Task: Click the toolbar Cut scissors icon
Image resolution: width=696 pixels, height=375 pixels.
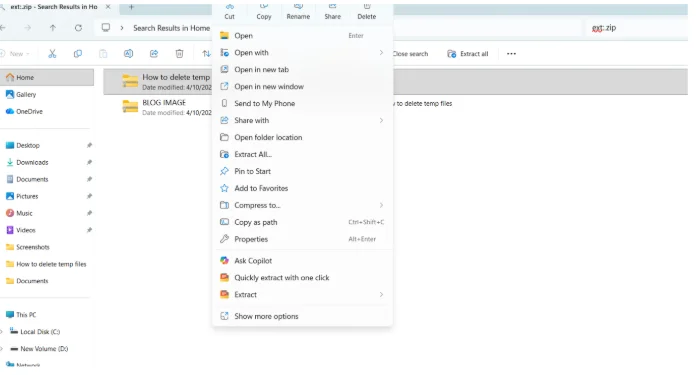Action: [x=52, y=54]
